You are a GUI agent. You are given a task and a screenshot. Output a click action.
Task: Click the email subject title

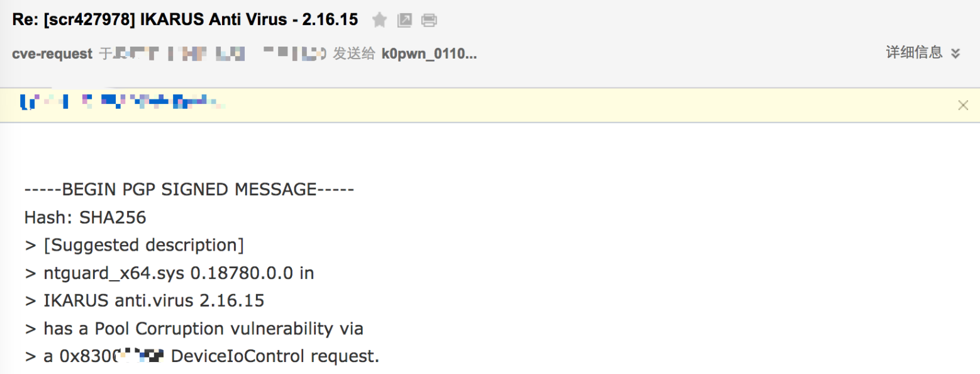click(x=185, y=20)
